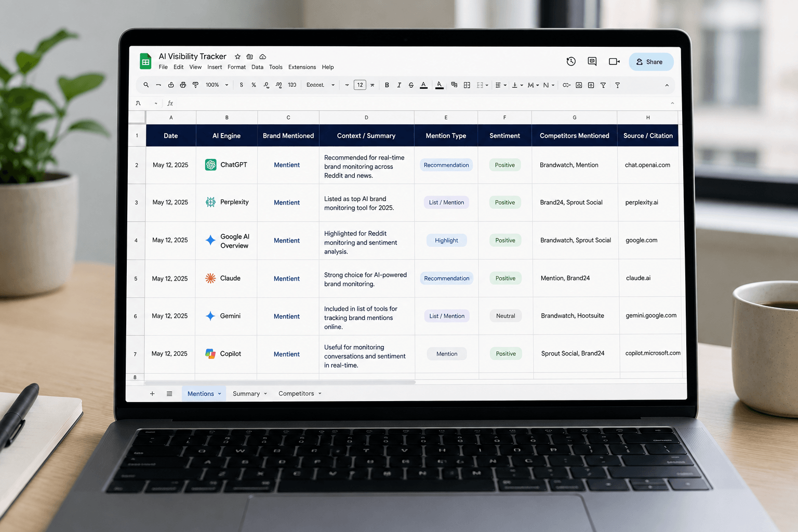Open the Data menu
Image resolution: width=798 pixels, height=532 pixels.
257,67
